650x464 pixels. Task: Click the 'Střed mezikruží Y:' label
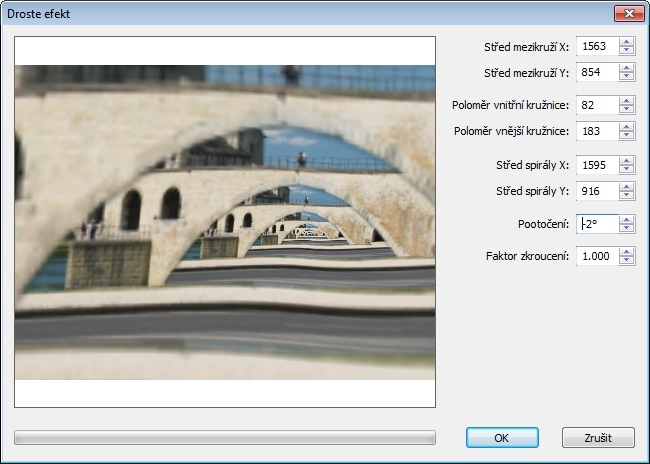(526, 73)
